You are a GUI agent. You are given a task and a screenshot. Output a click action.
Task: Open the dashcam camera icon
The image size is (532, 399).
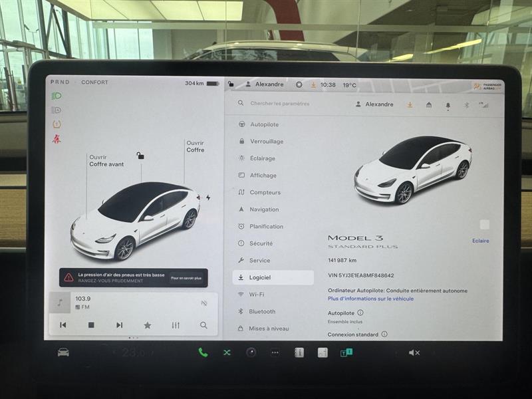click(251, 353)
